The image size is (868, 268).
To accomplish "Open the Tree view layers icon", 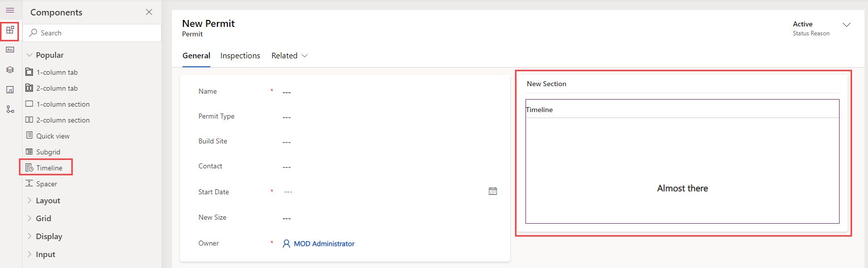I will coord(10,70).
